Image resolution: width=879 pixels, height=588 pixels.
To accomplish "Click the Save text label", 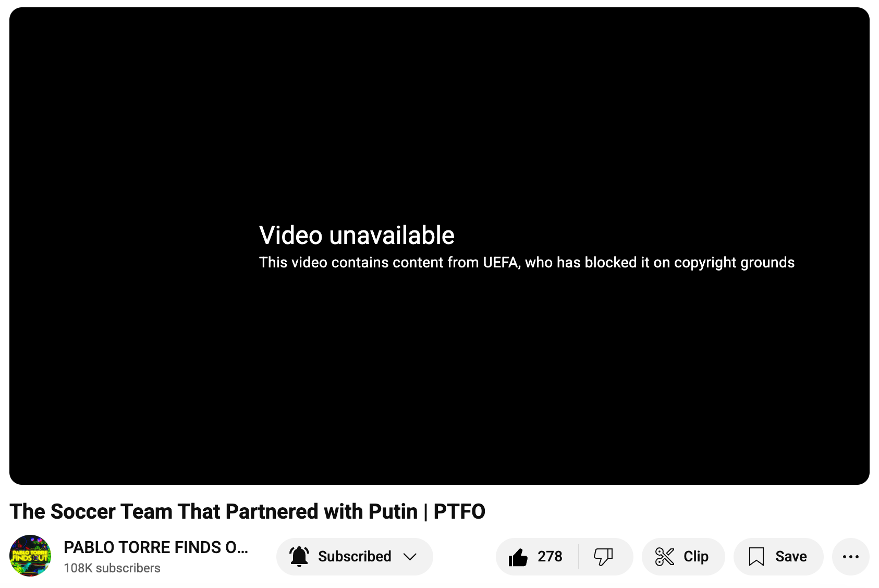I will (x=791, y=557).
